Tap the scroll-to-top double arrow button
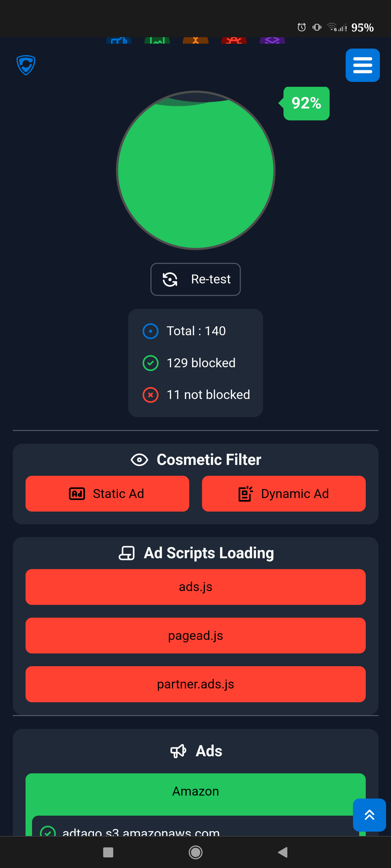Viewport: 391px width, 868px height. pos(369,815)
